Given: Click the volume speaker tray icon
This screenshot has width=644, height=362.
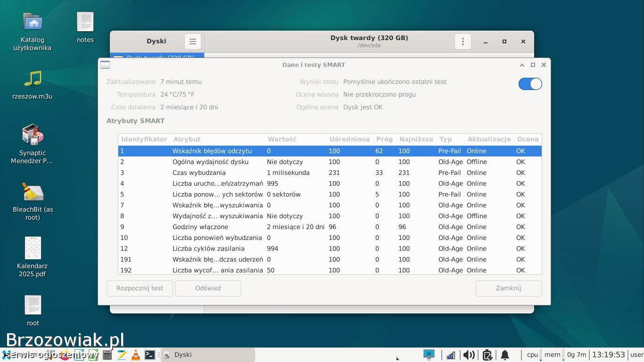Looking at the screenshot, I should [469, 355].
